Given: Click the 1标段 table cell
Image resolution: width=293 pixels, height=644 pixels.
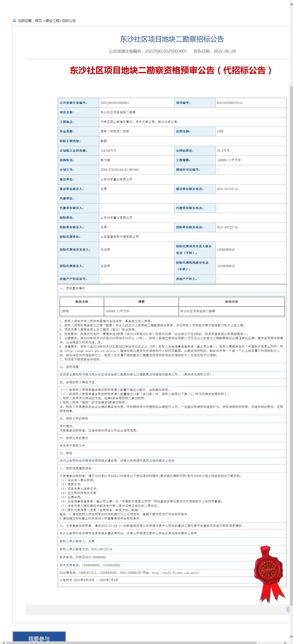Looking at the screenshot, I should (82, 311).
